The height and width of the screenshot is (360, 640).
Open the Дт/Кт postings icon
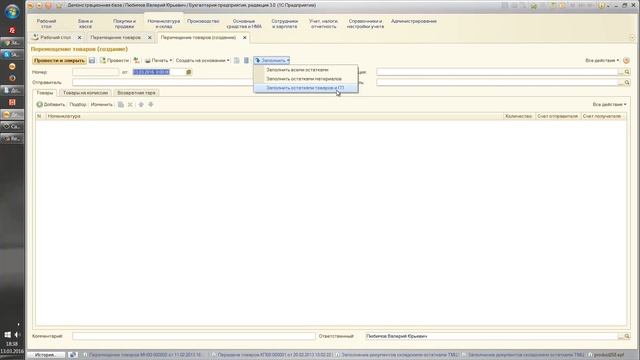[x=136, y=60]
